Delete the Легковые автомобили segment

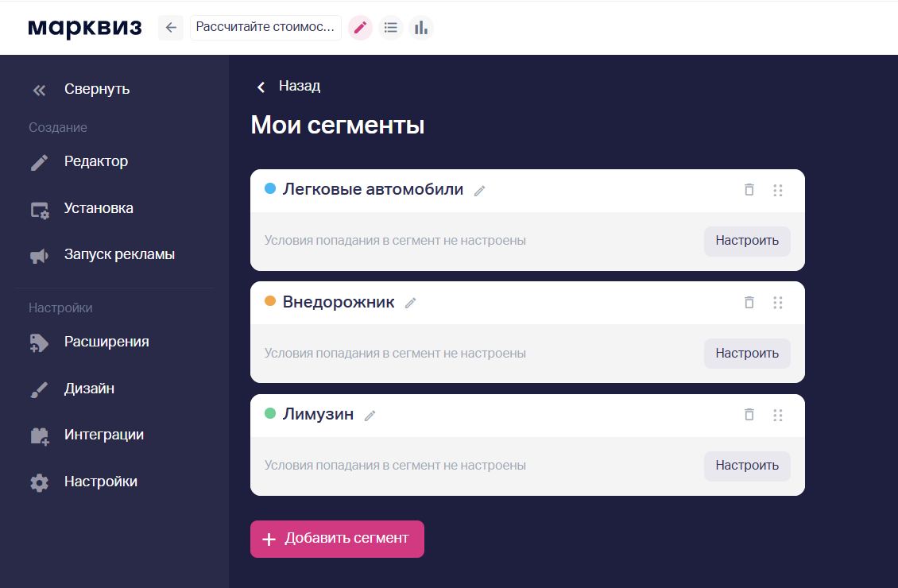pos(749,190)
